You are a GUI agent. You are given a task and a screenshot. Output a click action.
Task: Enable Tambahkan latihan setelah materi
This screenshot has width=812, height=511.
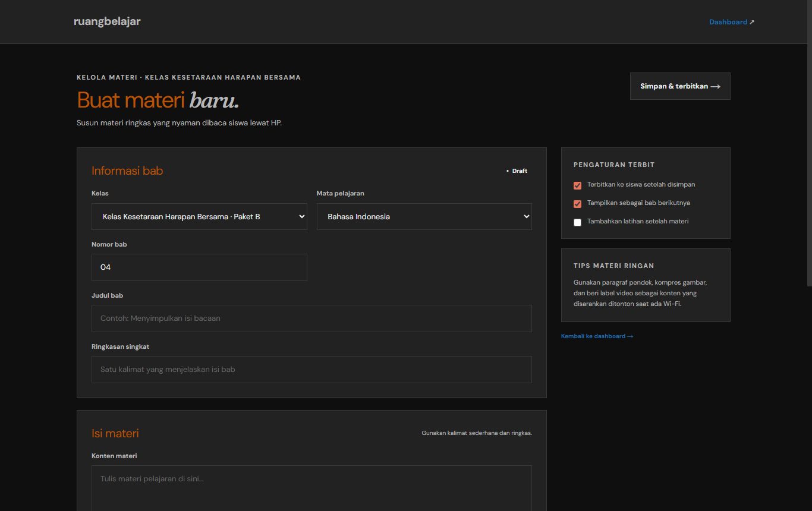[x=577, y=222]
